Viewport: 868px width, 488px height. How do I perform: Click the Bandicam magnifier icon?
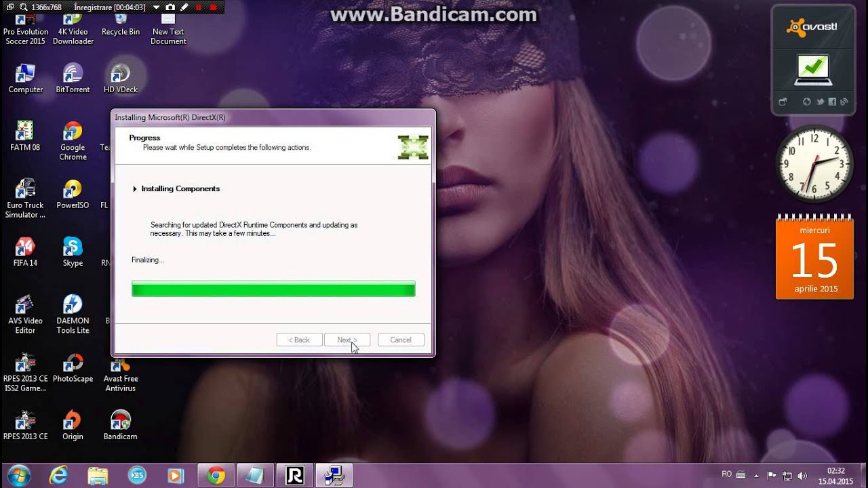coord(24,7)
